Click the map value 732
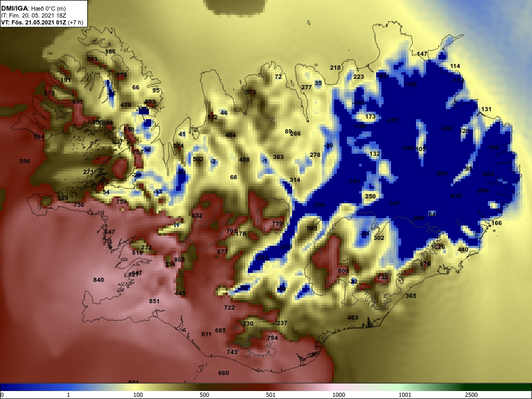Viewport: 532px width, 399px height. pyautogui.click(x=383, y=277)
